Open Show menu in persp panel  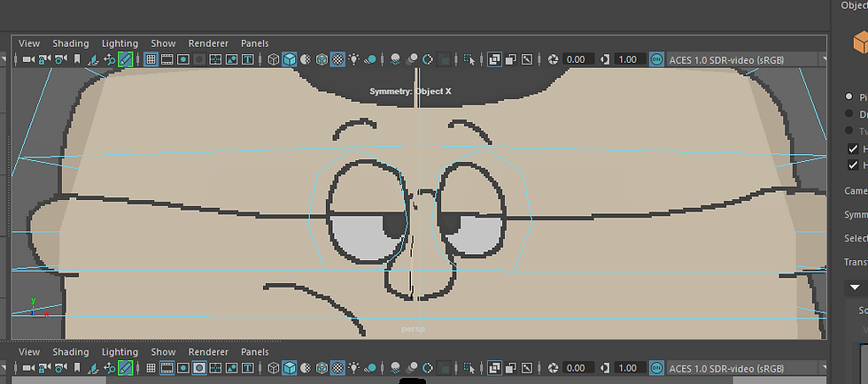pyautogui.click(x=163, y=43)
